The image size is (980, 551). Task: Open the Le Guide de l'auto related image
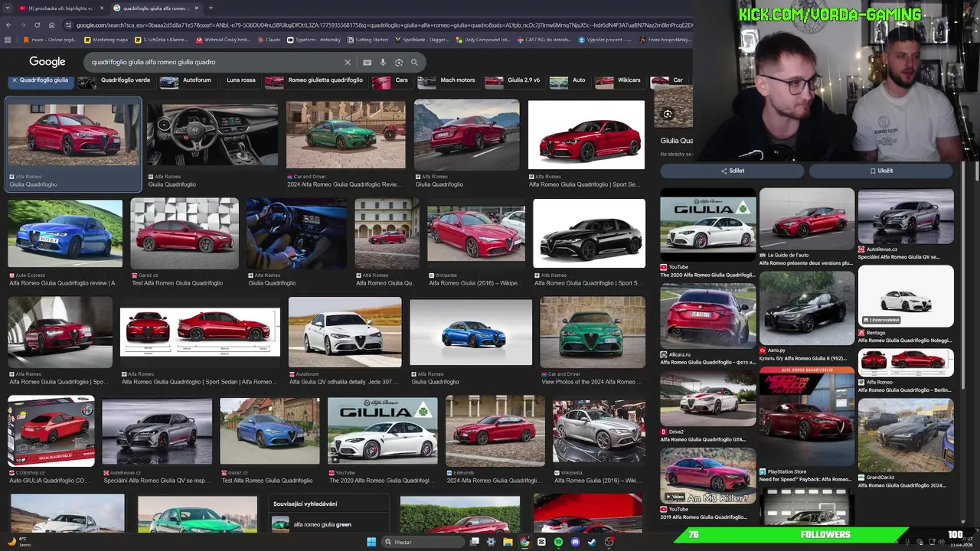(x=807, y=219)
